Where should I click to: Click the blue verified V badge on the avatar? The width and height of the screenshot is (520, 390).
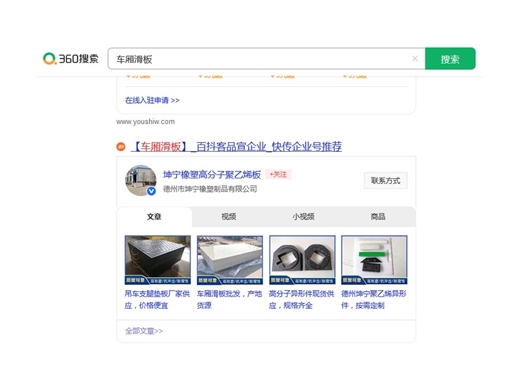coord(151,191)
